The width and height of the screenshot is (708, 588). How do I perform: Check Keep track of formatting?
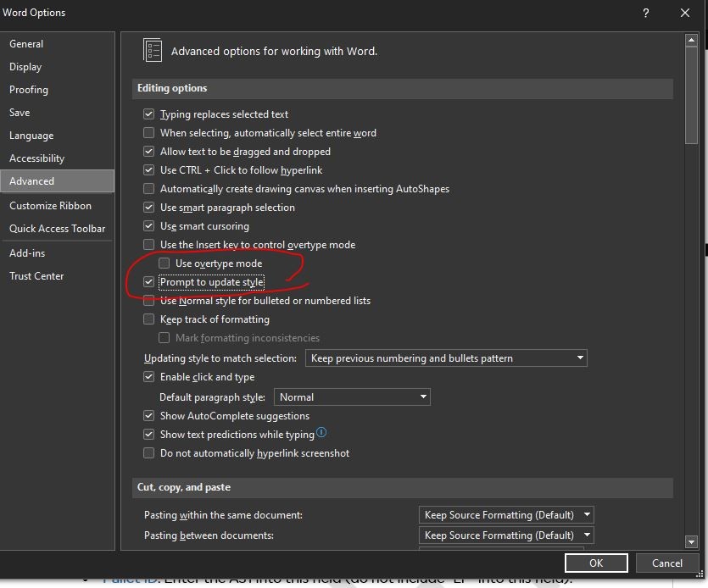(x=148, y=319)
